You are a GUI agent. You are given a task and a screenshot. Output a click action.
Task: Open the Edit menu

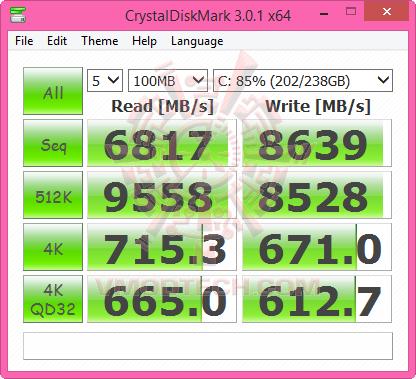pos(57,41)
